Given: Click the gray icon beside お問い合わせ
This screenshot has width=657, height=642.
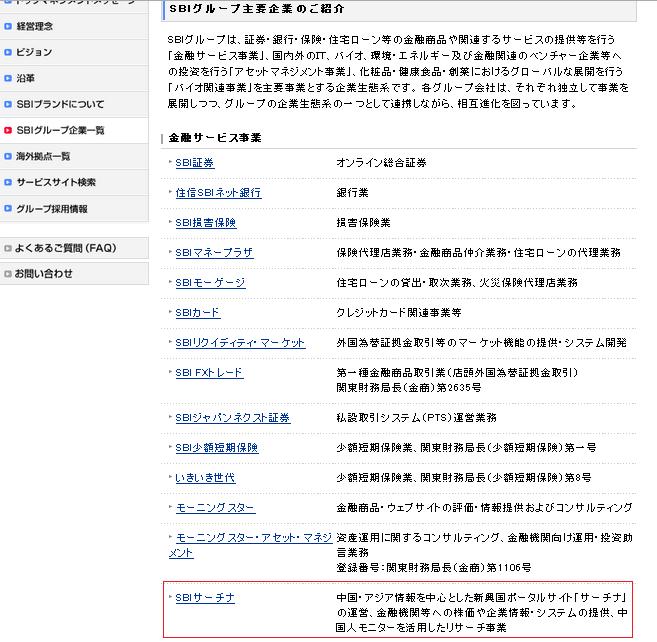Looking at the screenshot, I should click(8, 274).
